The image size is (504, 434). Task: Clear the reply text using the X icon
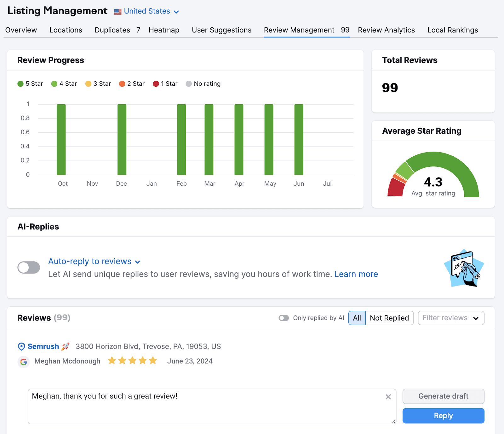(x=388, y=397)
